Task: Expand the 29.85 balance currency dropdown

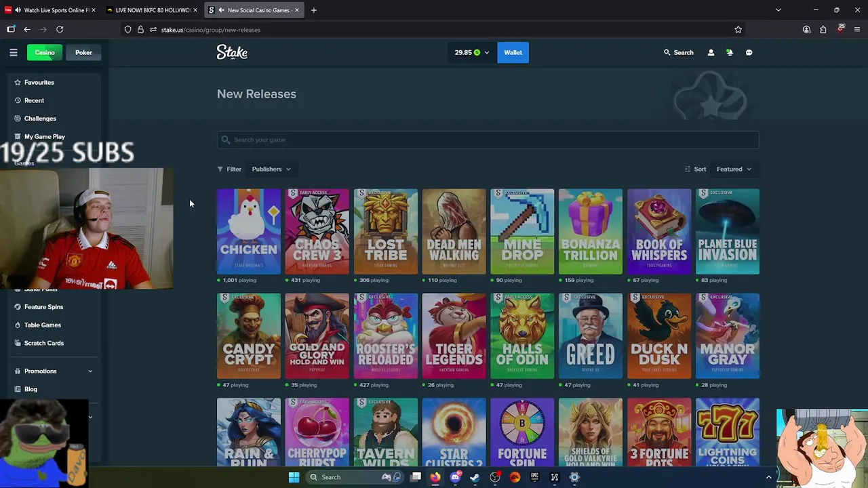Action: tap(471, 52)
